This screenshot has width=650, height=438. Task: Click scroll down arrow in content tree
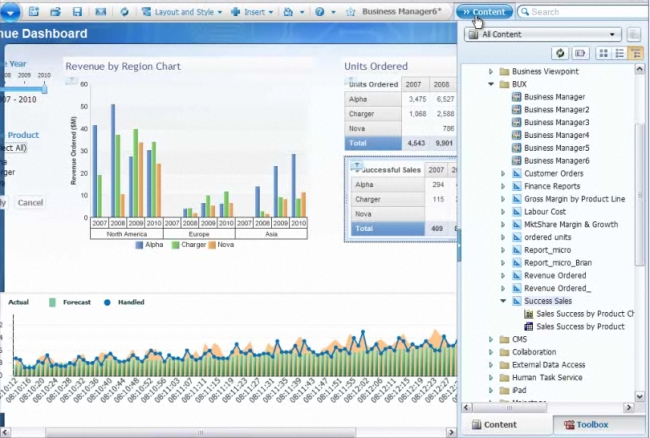click(640, 397)
